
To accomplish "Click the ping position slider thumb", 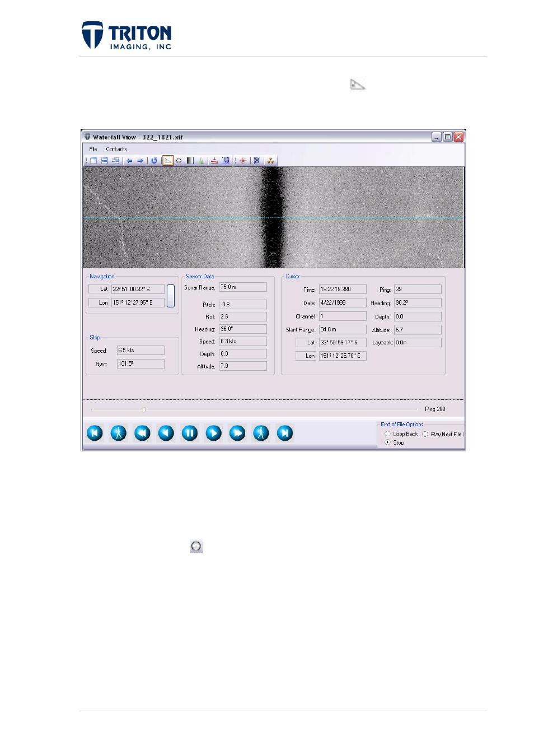I will coord(144,410).
